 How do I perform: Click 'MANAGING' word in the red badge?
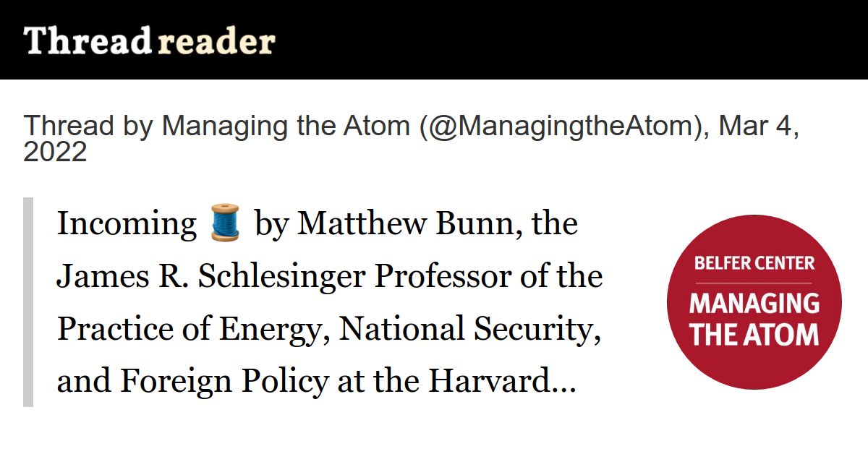(754, 303)
